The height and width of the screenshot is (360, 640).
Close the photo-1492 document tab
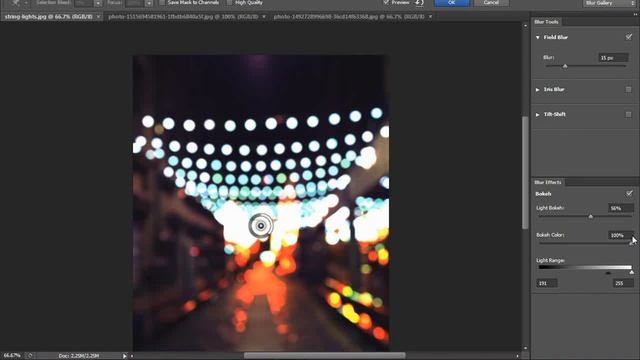pos(430,17)
